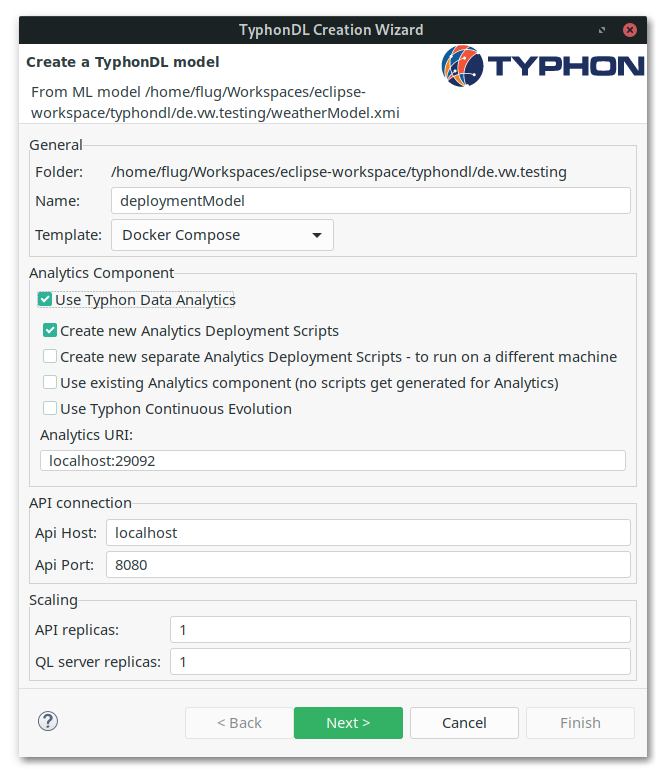670x783 pixels.
Task: Click the Api Port field with 8080
Action: click(368, 565)
